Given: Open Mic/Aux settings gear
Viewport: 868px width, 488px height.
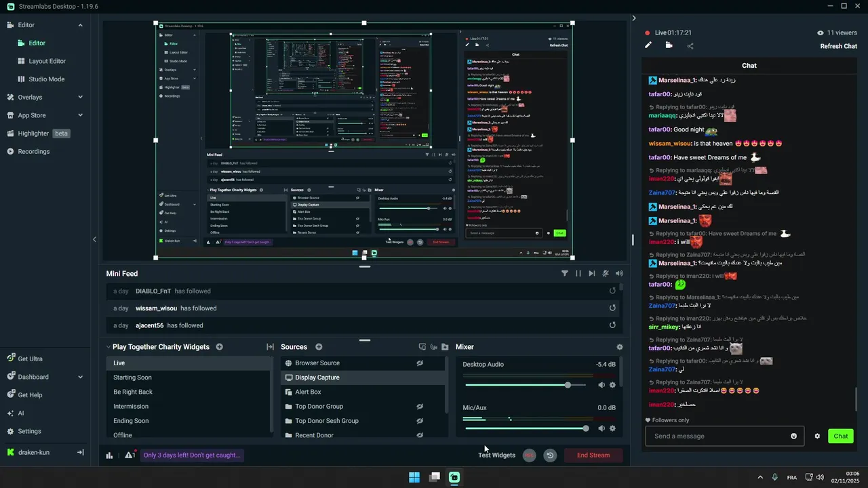Looking at the screenshot, I should tap(612, 428).
